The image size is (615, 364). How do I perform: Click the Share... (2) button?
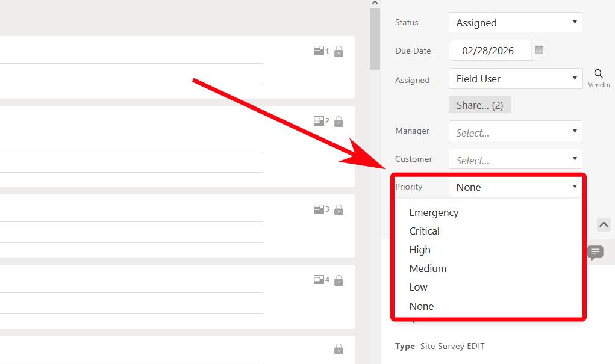pos(479,105)
